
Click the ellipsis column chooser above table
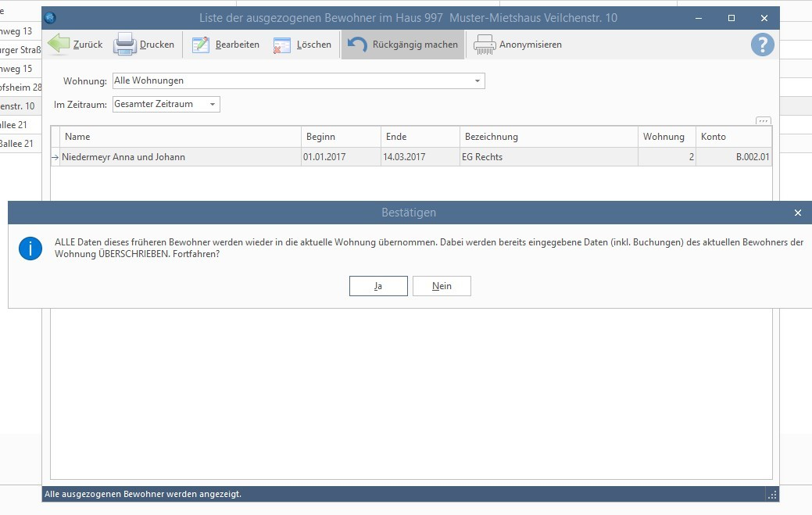click(764, 120)
